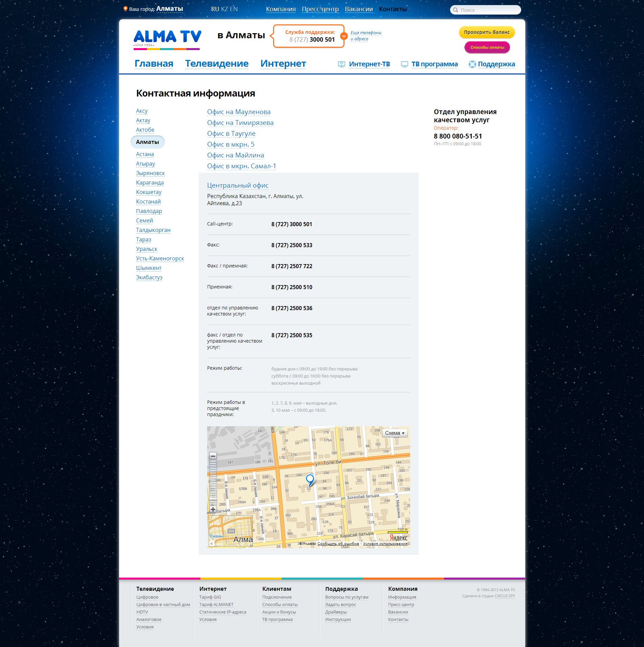This screenshot has height=647, width=644.
Task: Select the city Экибастуз in the list
Action: click(x=149, y=278)
